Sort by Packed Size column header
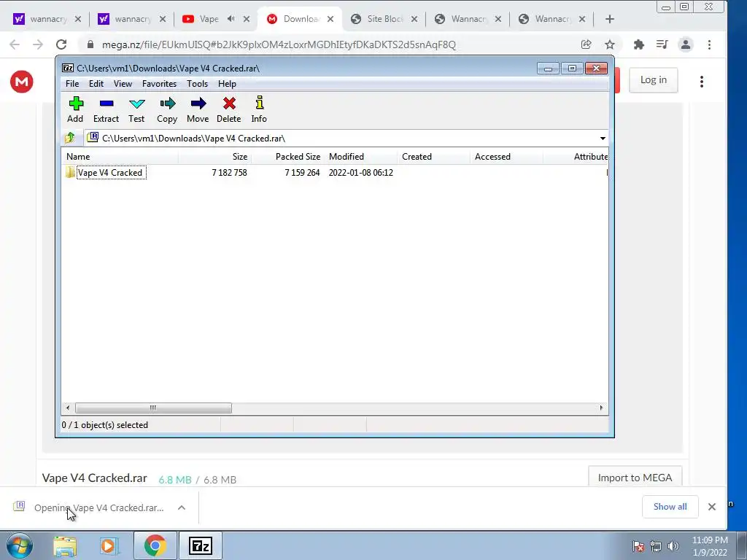The width and height of the screenshot is (747, 560). pyautogui.click(x=287, y=157)
